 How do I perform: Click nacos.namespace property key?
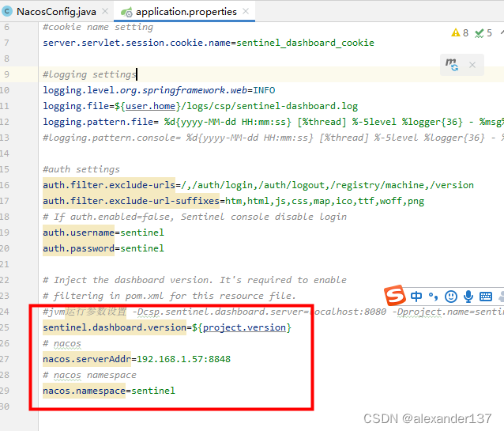point(84,391)
